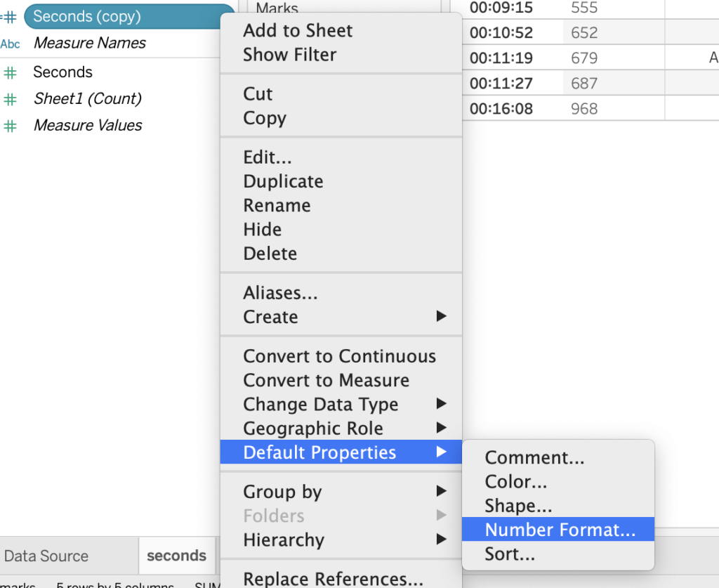The height and width of the screenshot is (588, 719).
Task: Expand the Create submenu arrow
Action: click(x=441, y=317)
